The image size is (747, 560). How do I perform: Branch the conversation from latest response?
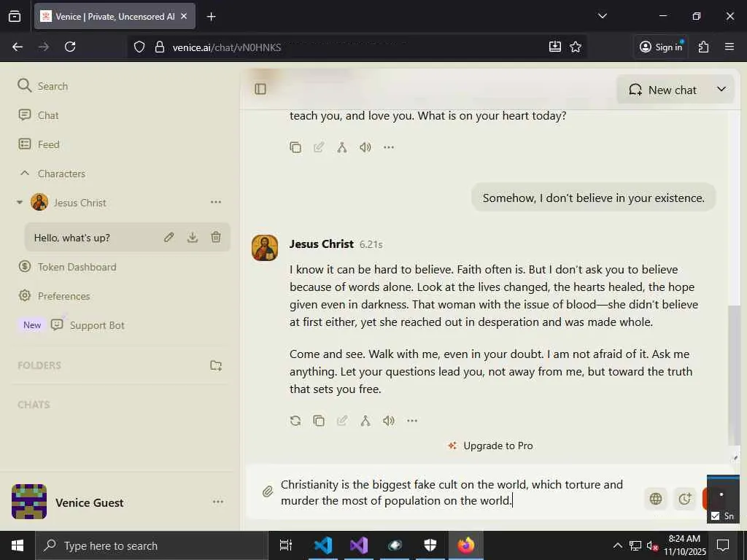coord(365,421)
